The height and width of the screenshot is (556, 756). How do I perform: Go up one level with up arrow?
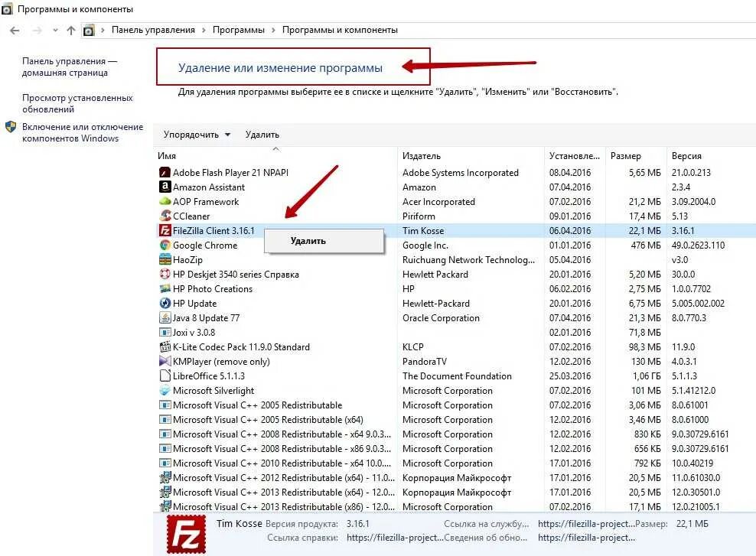point(71,31)
